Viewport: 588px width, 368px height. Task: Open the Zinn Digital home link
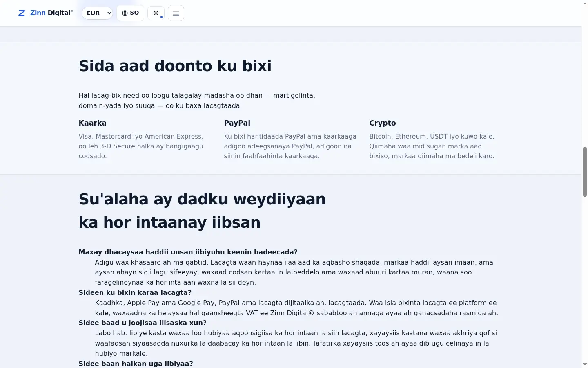coord(46,13)
